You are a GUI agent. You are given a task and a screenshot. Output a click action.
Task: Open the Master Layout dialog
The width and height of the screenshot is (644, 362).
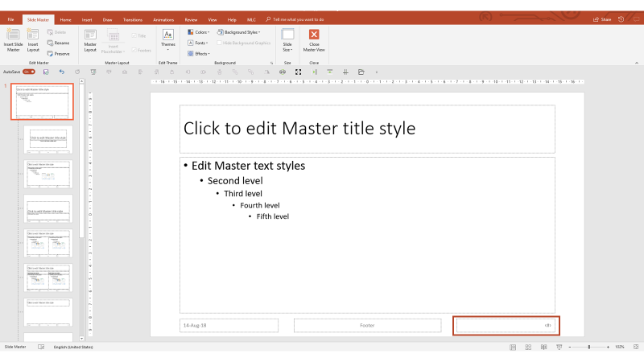click(x=90, y=39)
